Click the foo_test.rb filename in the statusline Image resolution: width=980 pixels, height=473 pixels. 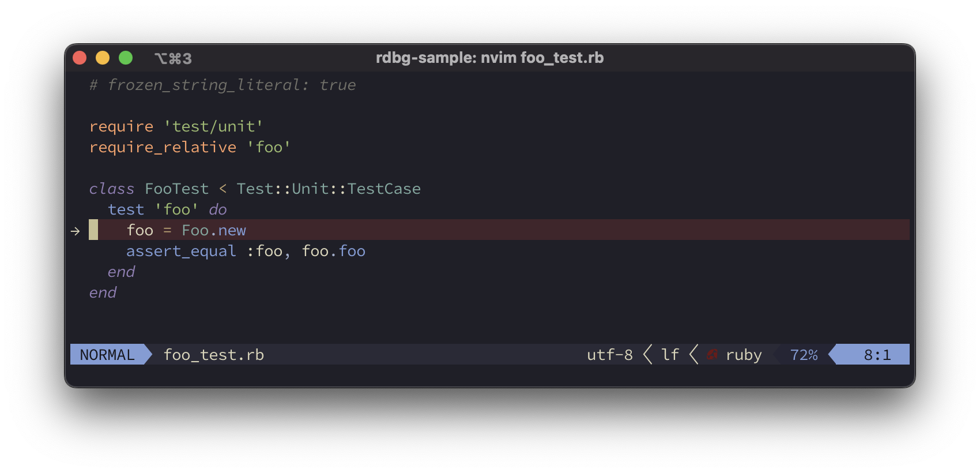(213, 355)
